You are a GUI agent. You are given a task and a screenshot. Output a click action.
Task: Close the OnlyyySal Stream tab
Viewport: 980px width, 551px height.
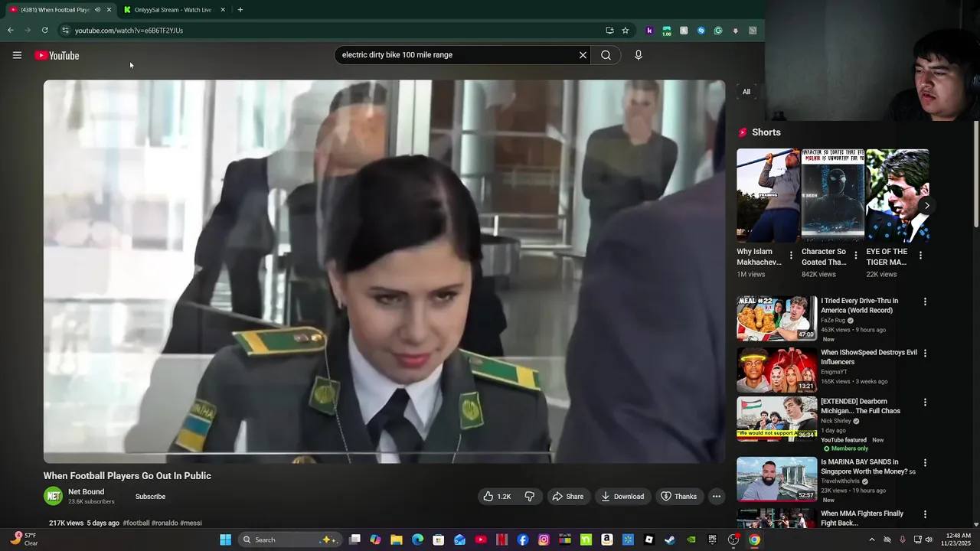pos(223,10)
